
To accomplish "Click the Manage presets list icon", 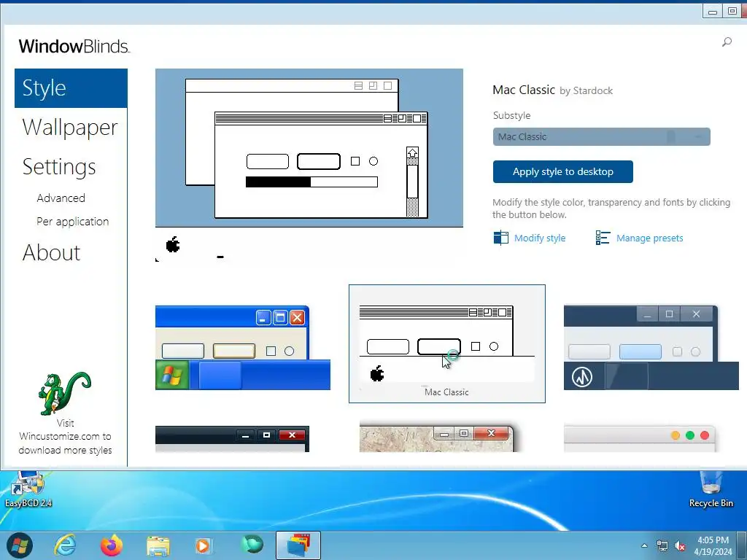I will coord(603,238).
